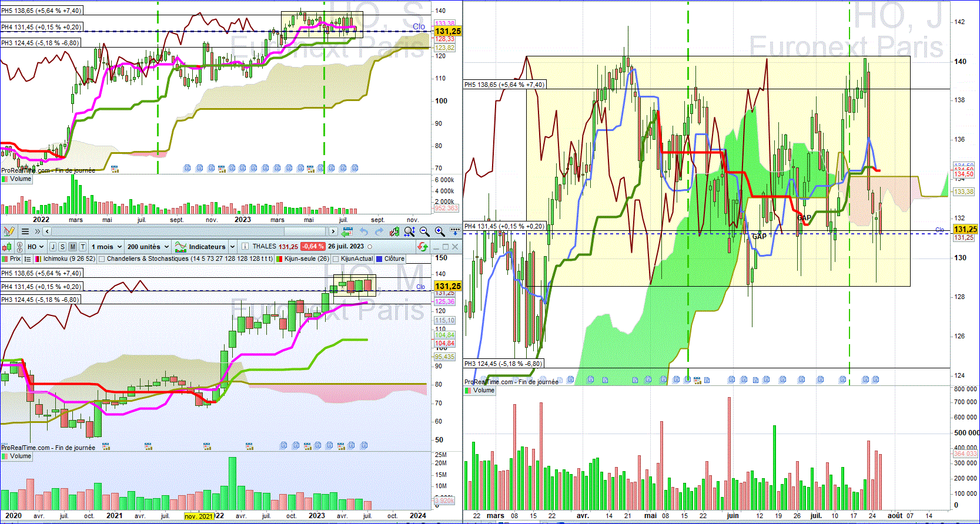Toggle the KijunActual checkbox

pos(336,258)
